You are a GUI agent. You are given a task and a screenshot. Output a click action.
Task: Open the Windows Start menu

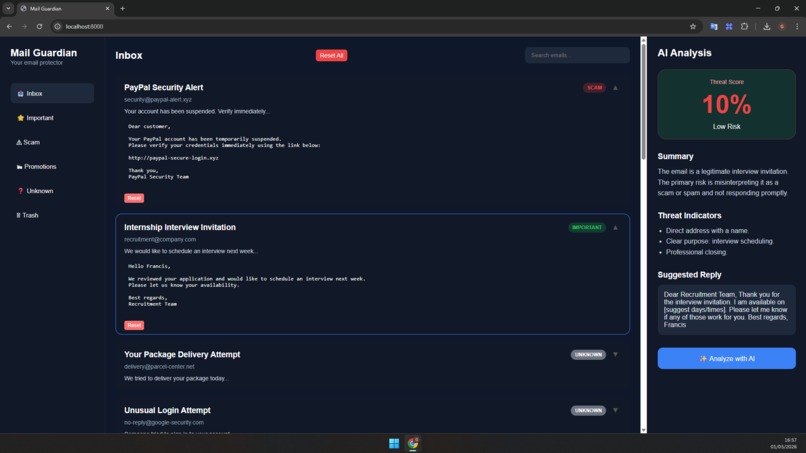coord(394,443)
